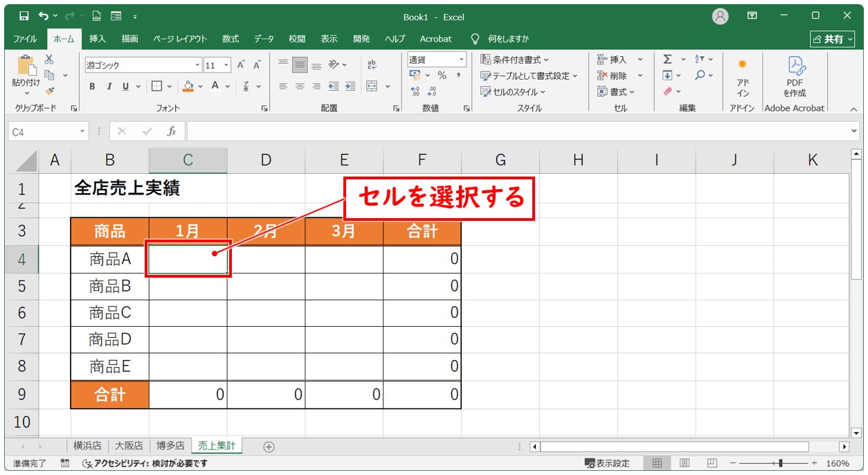Click 表示設定 in the status bar
The width and height of the screenshot is (868, 475).
(607, 463)
